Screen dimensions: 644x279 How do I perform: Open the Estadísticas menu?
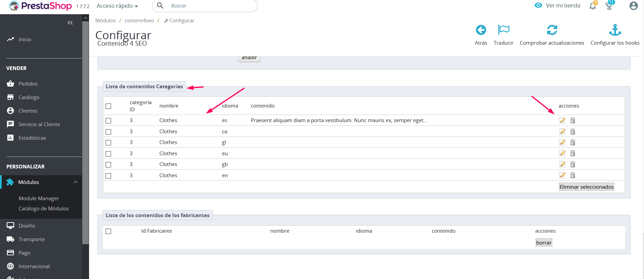[x=32, y=138]
